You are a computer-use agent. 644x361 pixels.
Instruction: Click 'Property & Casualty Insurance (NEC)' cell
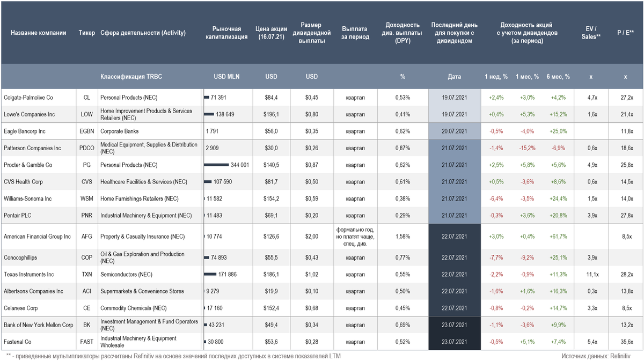pos(143,237)
